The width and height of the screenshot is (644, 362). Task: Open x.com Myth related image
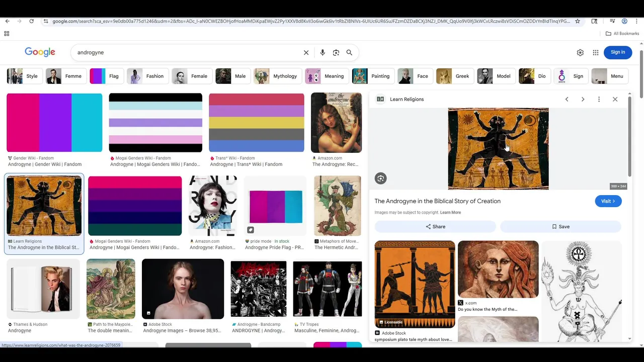tap(498, 269)
